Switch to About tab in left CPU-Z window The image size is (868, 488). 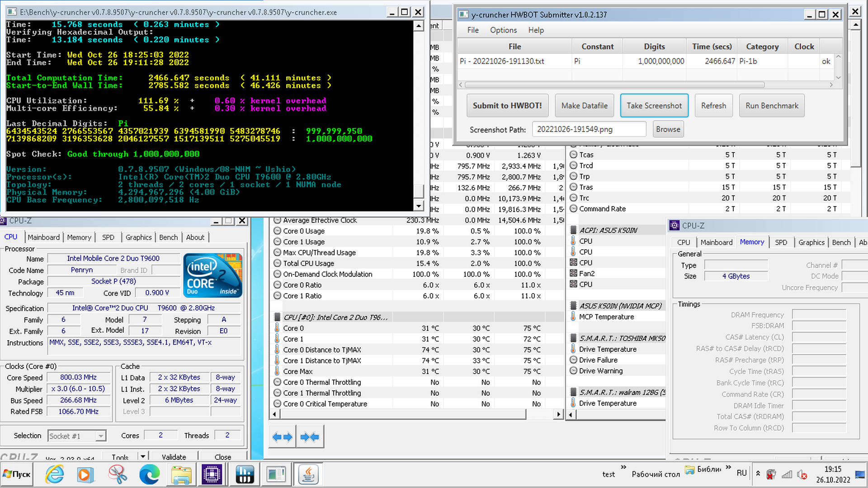tap(195, 237)
